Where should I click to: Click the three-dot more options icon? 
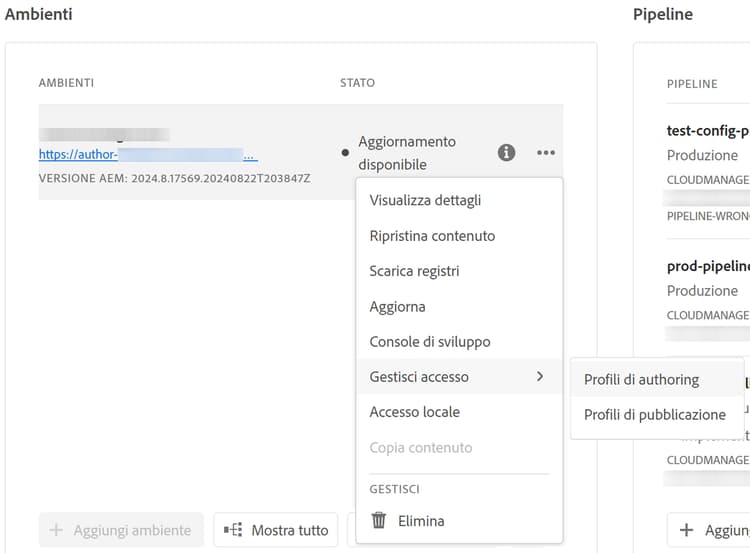(545, 153)
